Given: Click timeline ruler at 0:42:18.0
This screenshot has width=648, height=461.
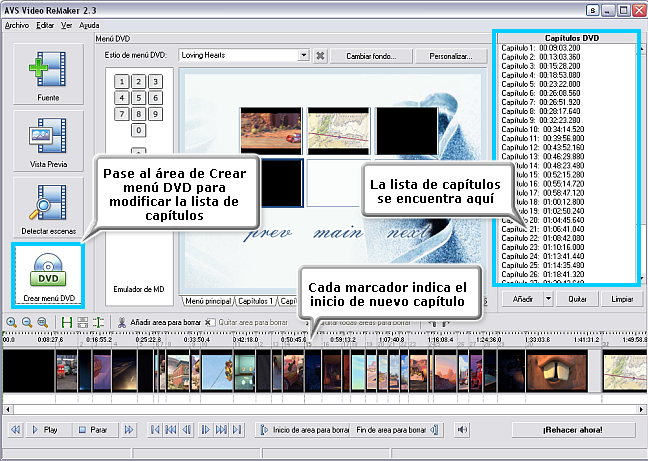Looking at the screenshot, I should (x=245, y=339).
